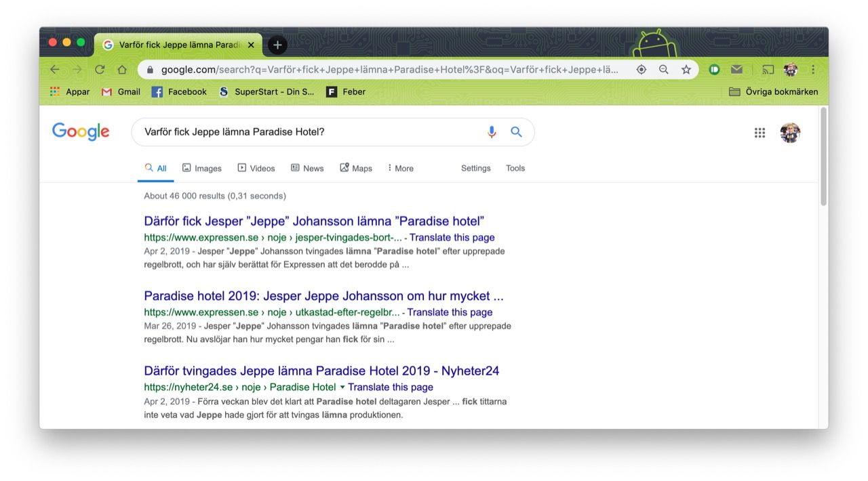The image size is (868, 481).
Task: Open result 'Därför fick Jesper Jeppe Johansson lämna'
Action: tap(314, 221)
